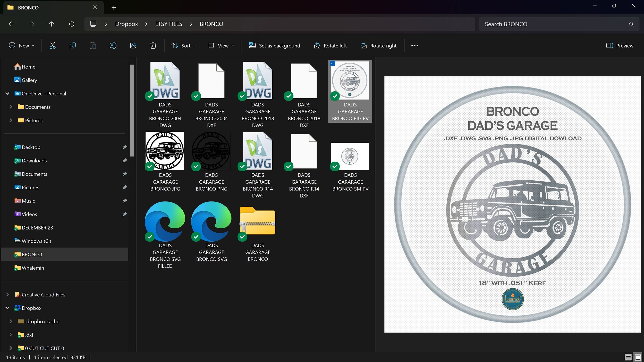
Task: Collapse the Dropbox tree node
Action: coord(7,308)
